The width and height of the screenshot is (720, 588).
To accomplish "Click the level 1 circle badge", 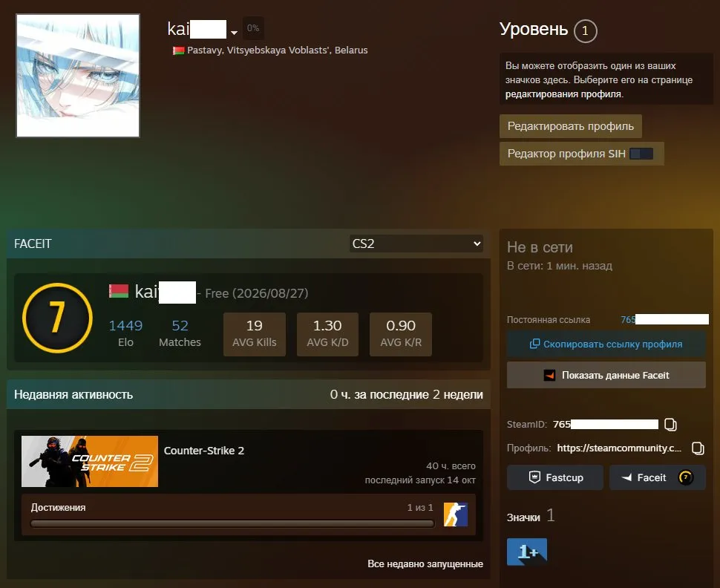I will 585,30.
